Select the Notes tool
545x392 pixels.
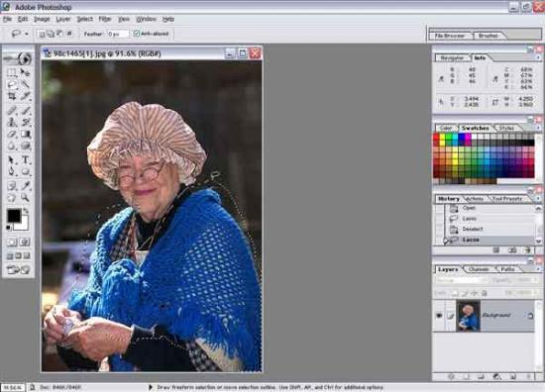[x=12, y=186]
